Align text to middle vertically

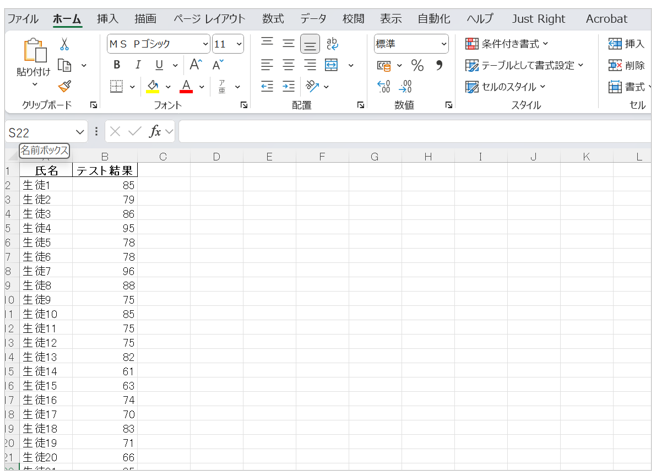coord(288,43)
